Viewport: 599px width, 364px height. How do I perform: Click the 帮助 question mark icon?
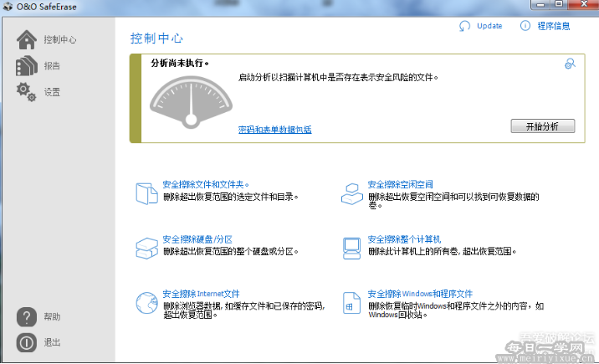point(27,317)
